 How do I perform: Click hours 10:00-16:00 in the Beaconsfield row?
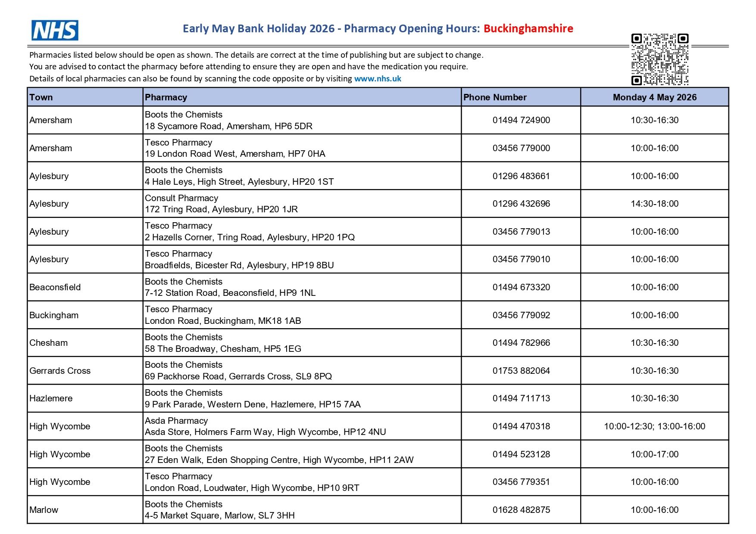pyautogui.click(x=655, y=287)
